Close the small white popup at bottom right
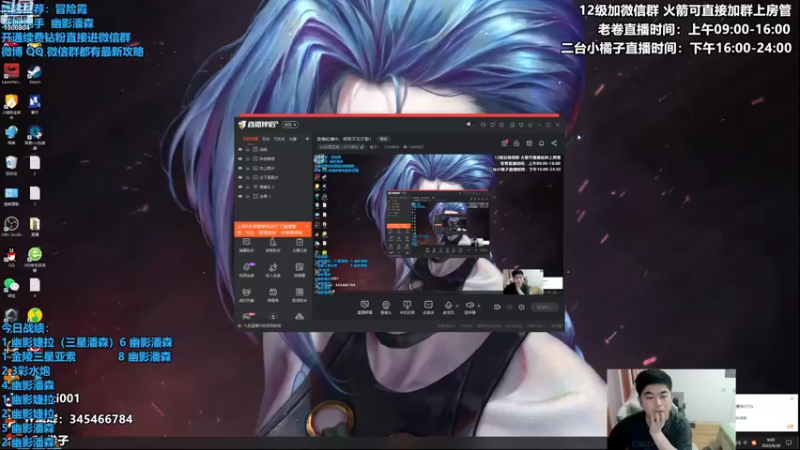The image size is (800, 450). click(x=793, y=398)
